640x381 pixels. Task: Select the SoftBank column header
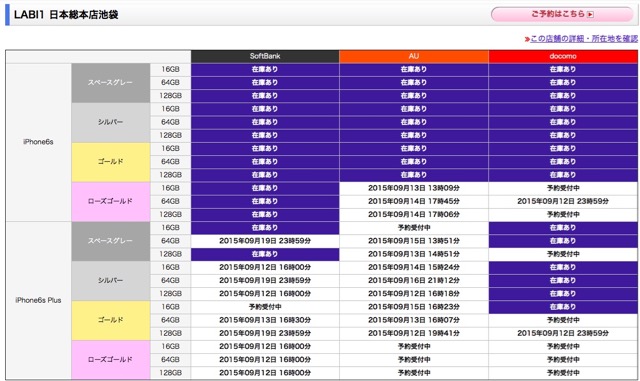click(x=265, y=56)
